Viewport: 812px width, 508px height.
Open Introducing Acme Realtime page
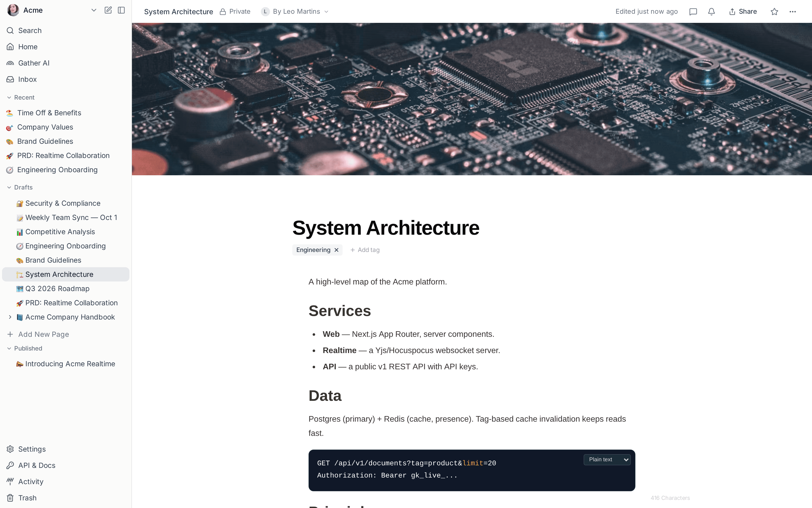pos(66,364)
